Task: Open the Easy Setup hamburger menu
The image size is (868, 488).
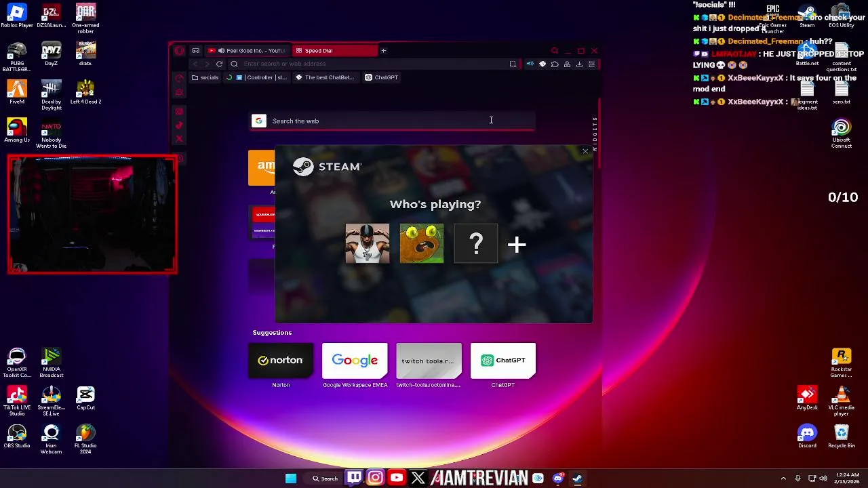Action: click(591, 64)
